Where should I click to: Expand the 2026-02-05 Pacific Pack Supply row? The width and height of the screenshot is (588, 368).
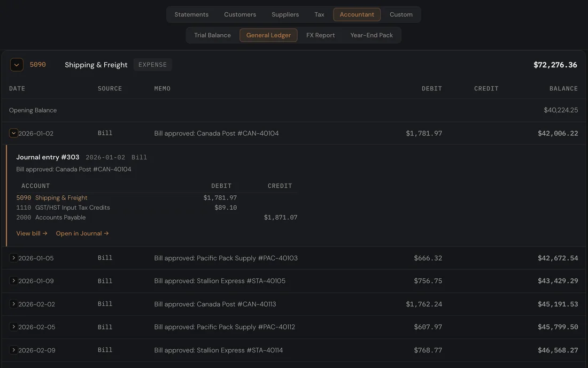tap(13, 327)
